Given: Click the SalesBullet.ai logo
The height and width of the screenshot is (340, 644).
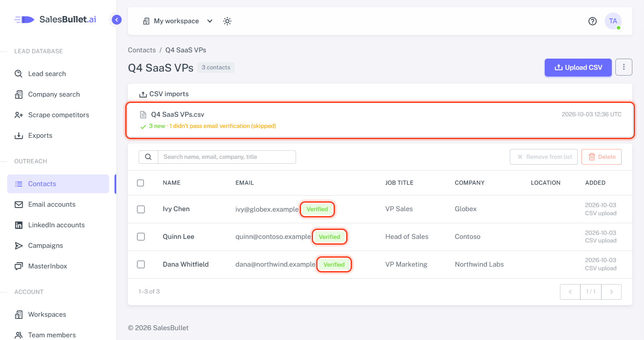Looking at the screenshot, I should [55, 20].
